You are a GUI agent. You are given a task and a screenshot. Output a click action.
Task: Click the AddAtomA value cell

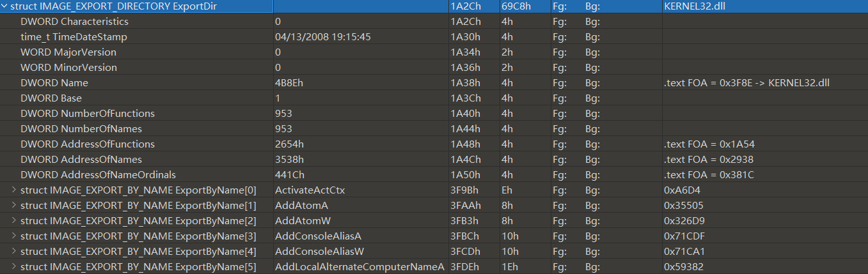pos(297,206)
